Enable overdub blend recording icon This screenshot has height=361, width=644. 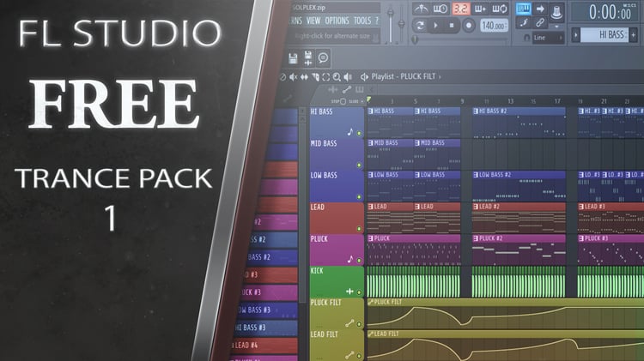480,9
